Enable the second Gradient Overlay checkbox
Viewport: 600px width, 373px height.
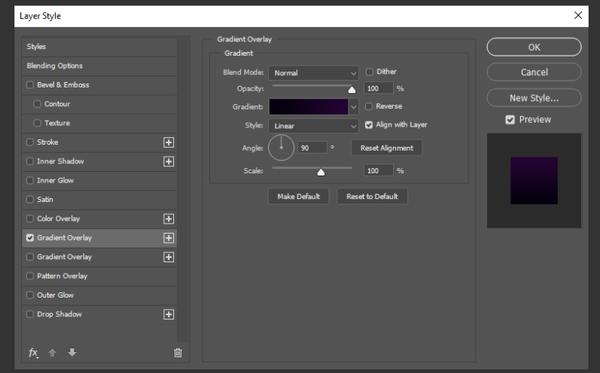coord(30,257)
